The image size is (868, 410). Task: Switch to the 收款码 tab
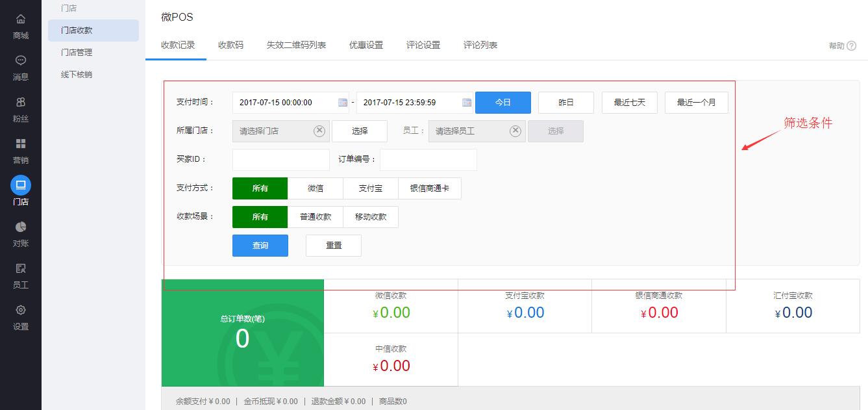pos(230,45)
